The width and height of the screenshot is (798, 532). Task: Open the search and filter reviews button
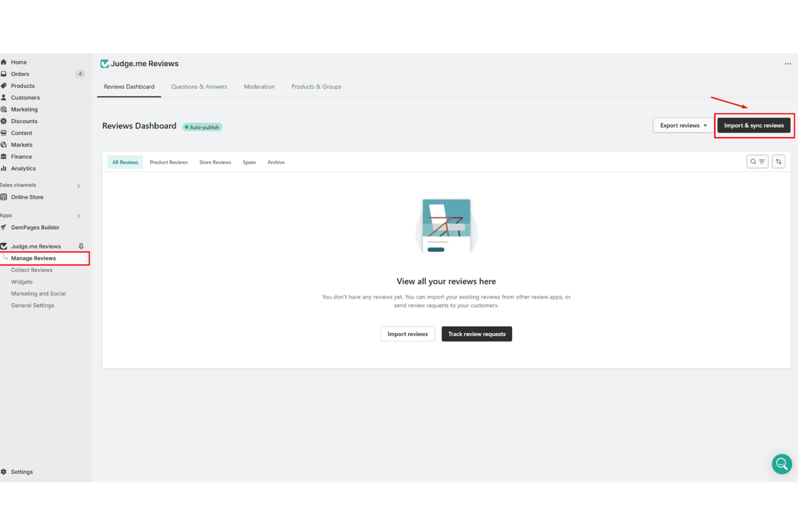[758, 162]
